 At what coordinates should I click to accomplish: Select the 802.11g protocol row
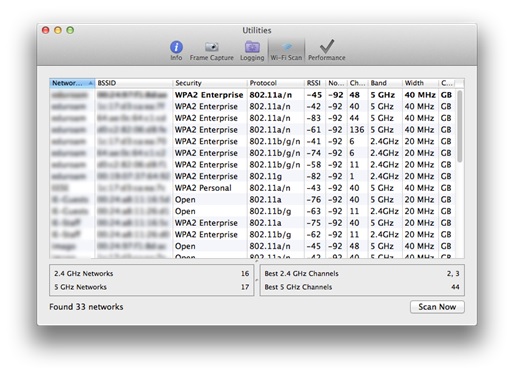pyautogui.click(x=252, y=176)
